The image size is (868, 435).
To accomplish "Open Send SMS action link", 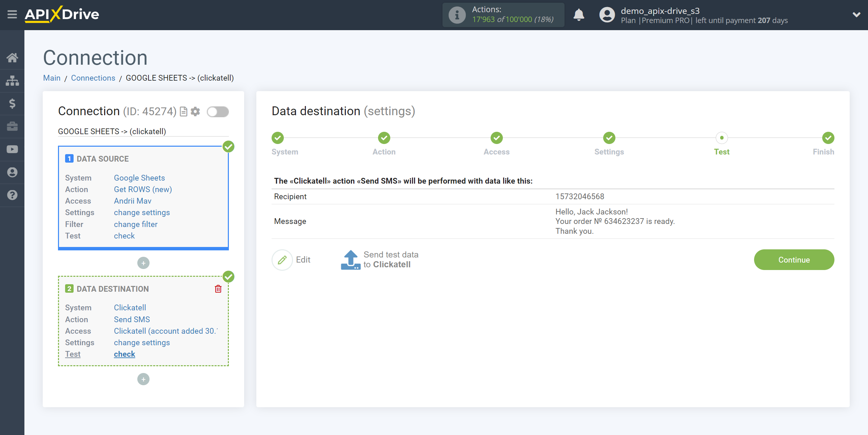I will [x=132, y=319].
